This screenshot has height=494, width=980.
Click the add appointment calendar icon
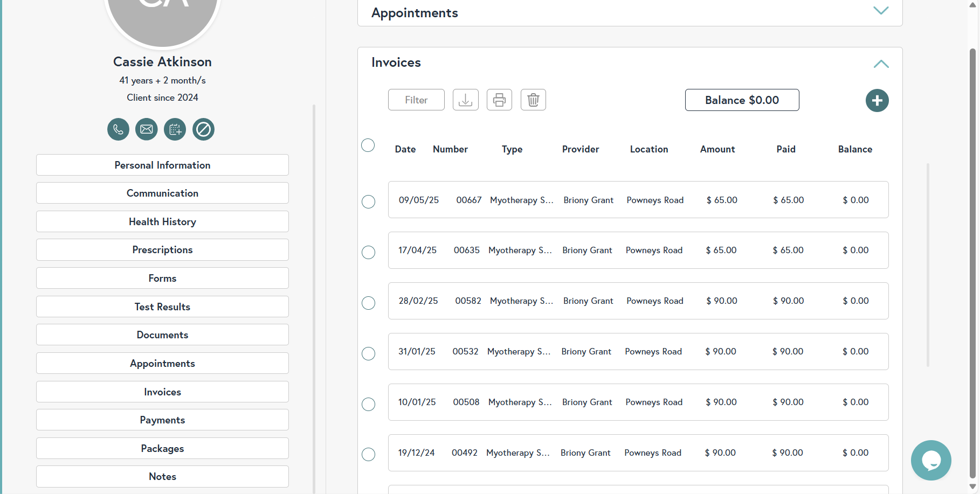click(x=175, y=129)
